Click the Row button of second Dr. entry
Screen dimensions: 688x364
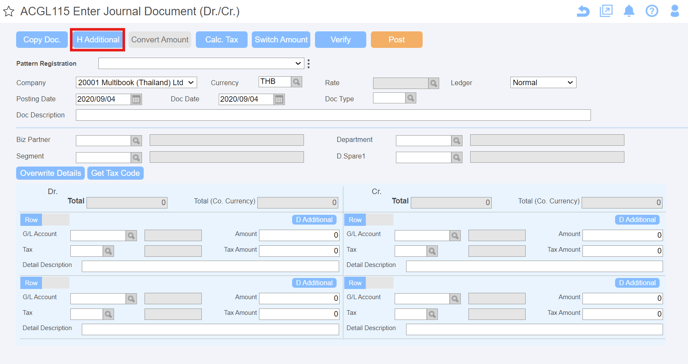click(x=31, y=283)
